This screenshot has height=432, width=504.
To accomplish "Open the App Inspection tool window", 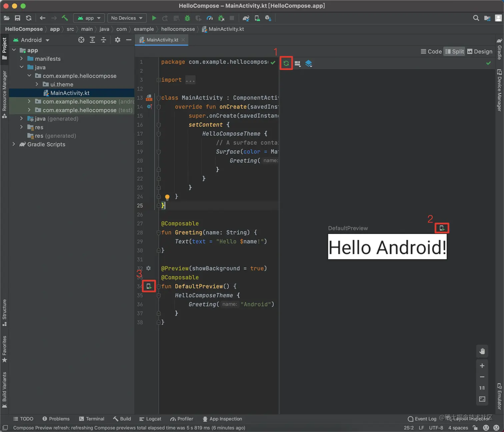I will [222, 419].
